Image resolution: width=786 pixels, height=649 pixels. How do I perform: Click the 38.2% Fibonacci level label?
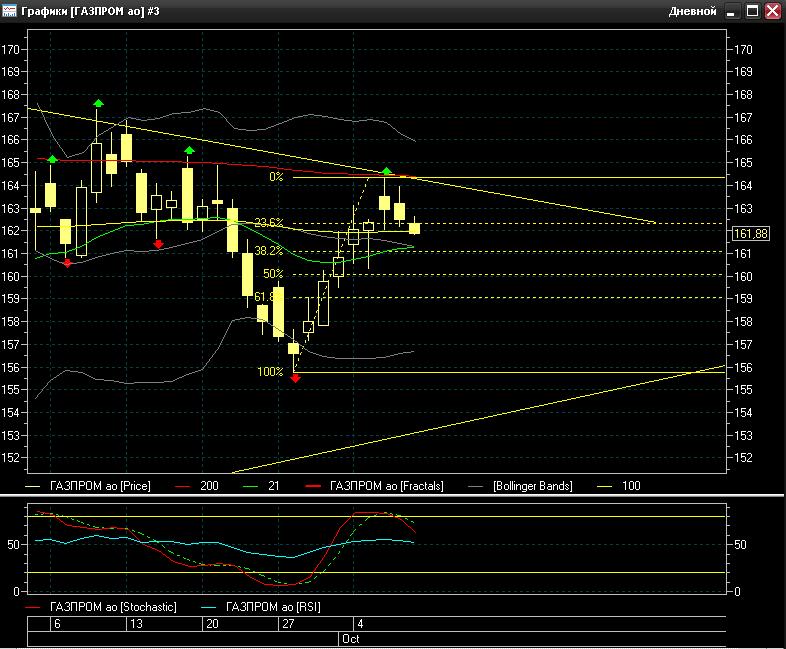tap(268, 251)
